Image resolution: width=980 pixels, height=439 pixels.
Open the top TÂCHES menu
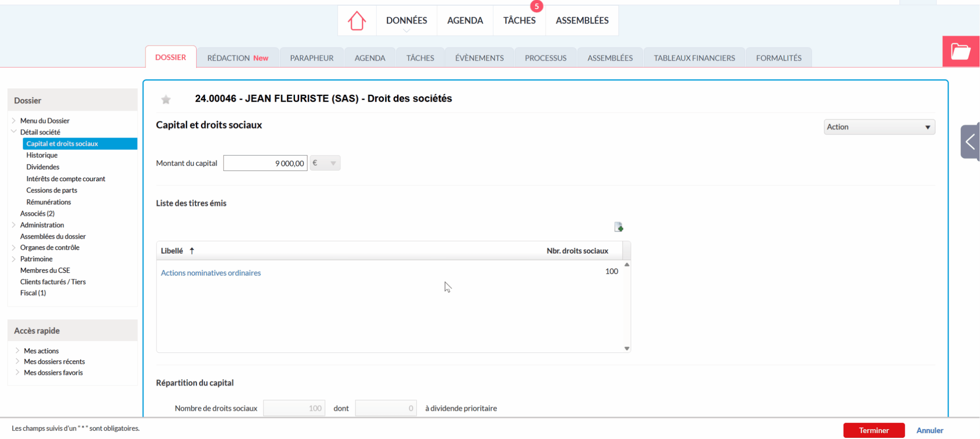point(519,20)
